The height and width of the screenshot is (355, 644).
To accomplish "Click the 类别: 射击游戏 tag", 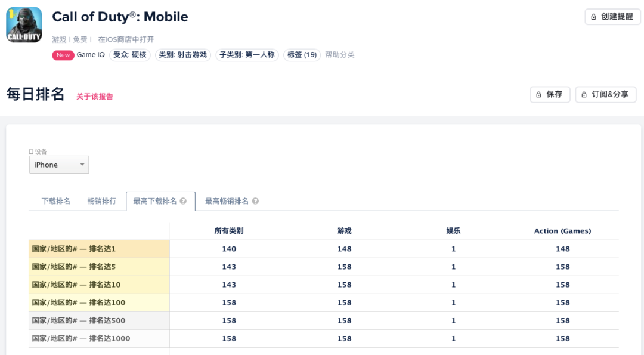I will (183, 55).
